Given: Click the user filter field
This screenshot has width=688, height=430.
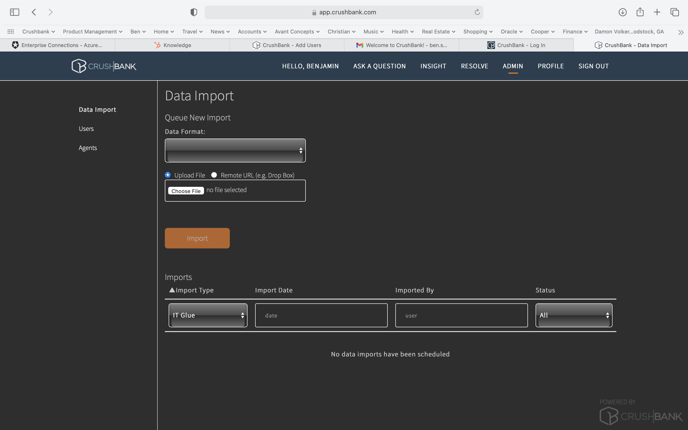Looking at the screenshot, I should click(x=461, y=315).
